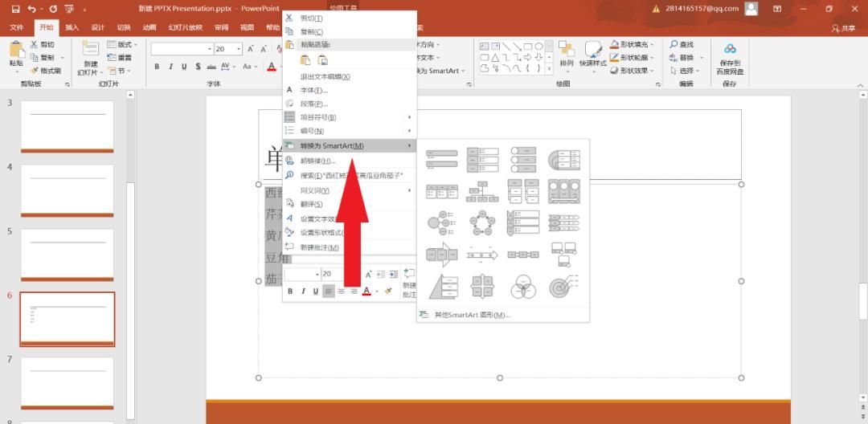Toggle Bold in the ribbon font group

(157, 67)
